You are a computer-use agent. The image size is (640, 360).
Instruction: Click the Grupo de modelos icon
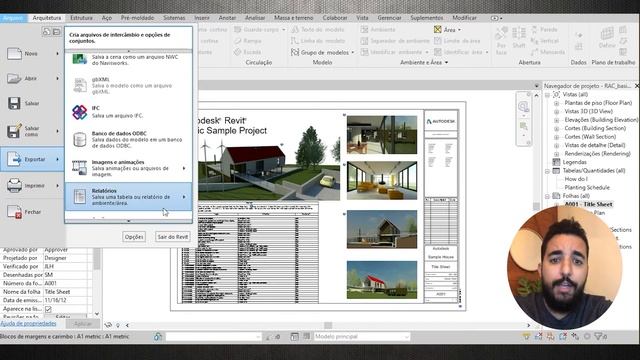click(x=295, y=52)
